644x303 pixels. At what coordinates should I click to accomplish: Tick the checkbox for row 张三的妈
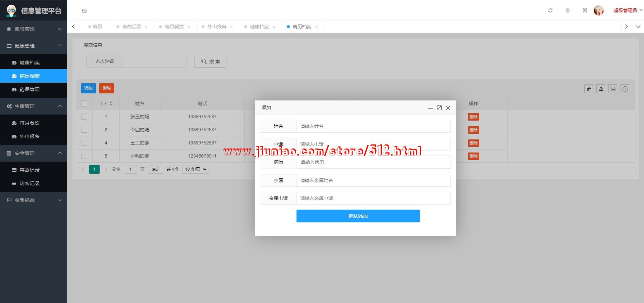[x=84, y=117]
